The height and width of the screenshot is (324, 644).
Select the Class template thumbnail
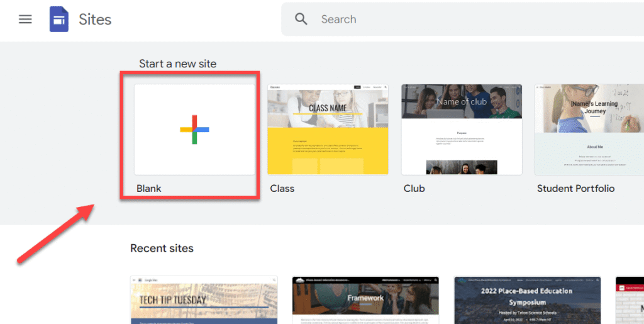[328, 130]
